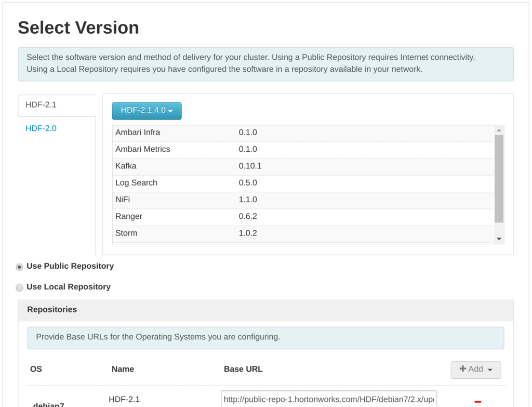Click the services list scrollbar thumb

499,179
